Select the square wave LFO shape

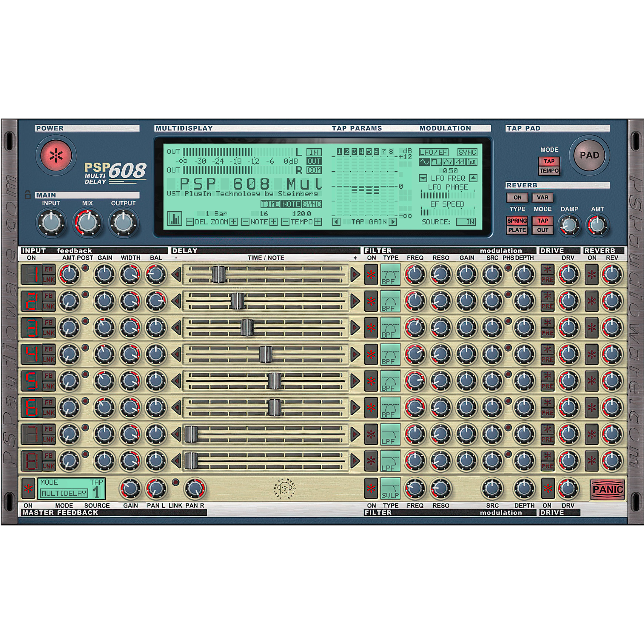tap(436, 162)
